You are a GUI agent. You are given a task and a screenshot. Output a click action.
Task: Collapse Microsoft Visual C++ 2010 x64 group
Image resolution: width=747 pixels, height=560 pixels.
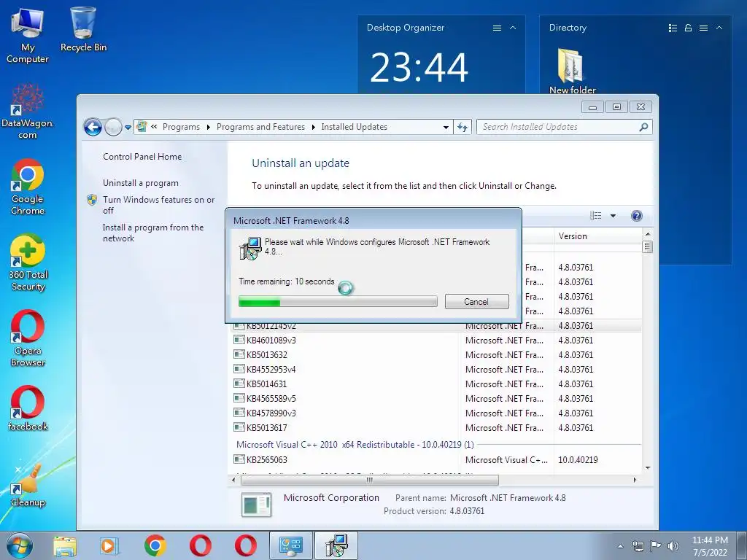pos(355,444)
